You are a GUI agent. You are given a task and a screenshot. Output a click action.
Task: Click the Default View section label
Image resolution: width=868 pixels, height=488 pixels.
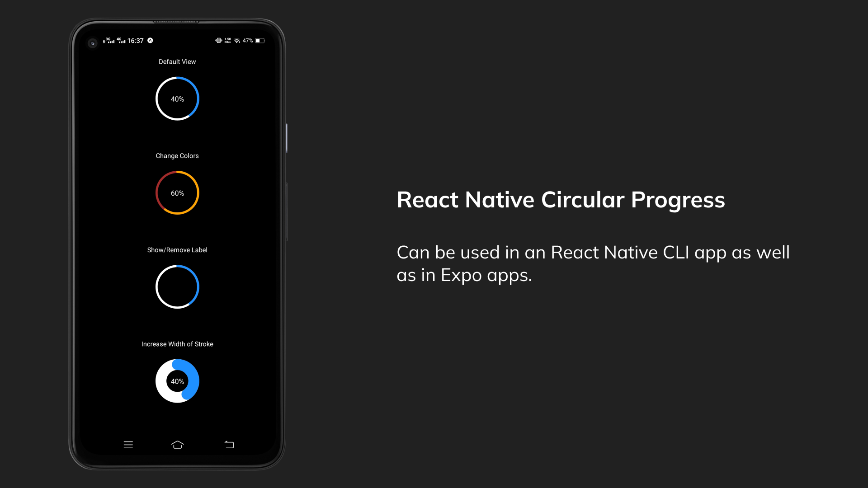pyautogui.click(x=177, y=61)
